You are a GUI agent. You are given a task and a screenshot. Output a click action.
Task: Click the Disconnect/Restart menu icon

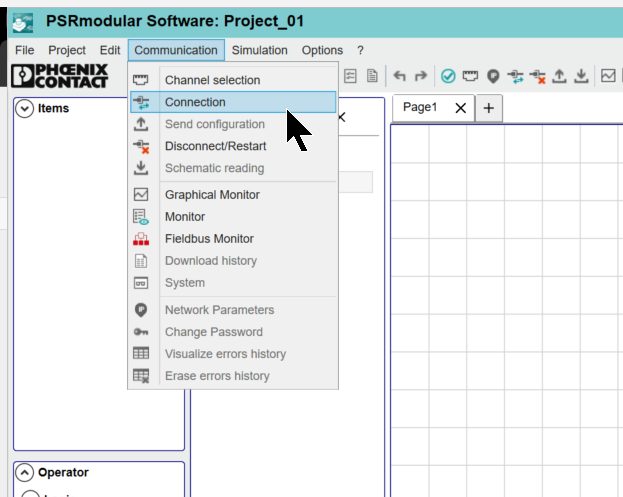point(141,146)
